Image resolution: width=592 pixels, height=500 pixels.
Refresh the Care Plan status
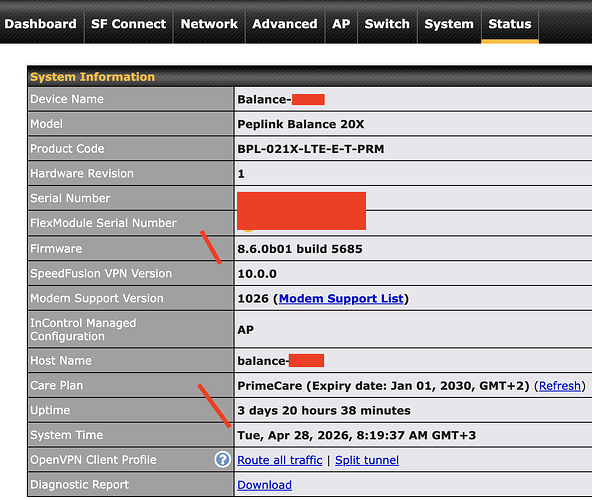(560, 386)
